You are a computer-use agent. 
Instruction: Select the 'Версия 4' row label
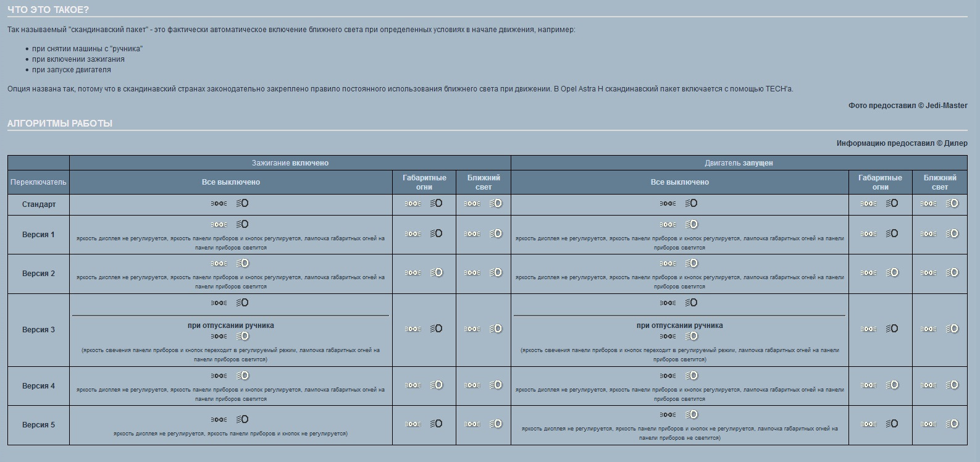tap(38, 386)
